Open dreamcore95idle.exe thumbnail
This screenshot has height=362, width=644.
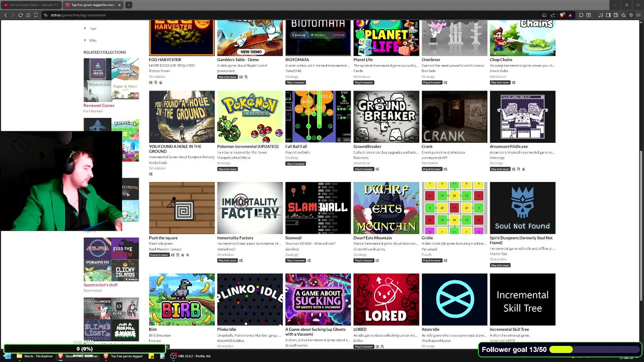point(523,117)
